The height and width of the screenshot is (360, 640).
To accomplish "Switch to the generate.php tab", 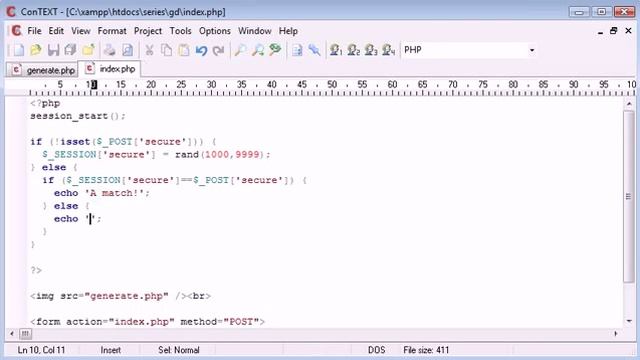I will (42, 70).
